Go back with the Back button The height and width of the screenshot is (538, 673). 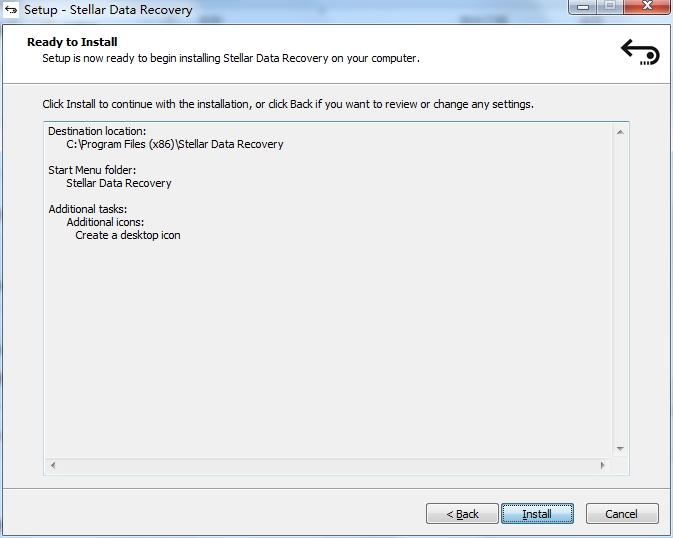(x=462, y=514)
